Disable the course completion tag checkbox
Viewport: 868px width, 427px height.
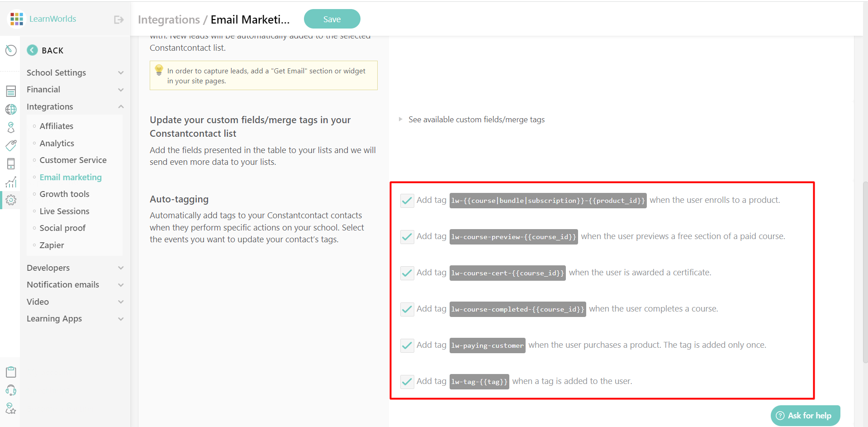click(x=407, y=309)
